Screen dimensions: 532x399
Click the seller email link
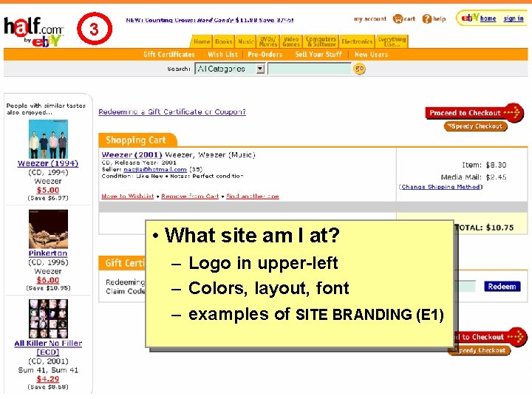pos(155,169)
